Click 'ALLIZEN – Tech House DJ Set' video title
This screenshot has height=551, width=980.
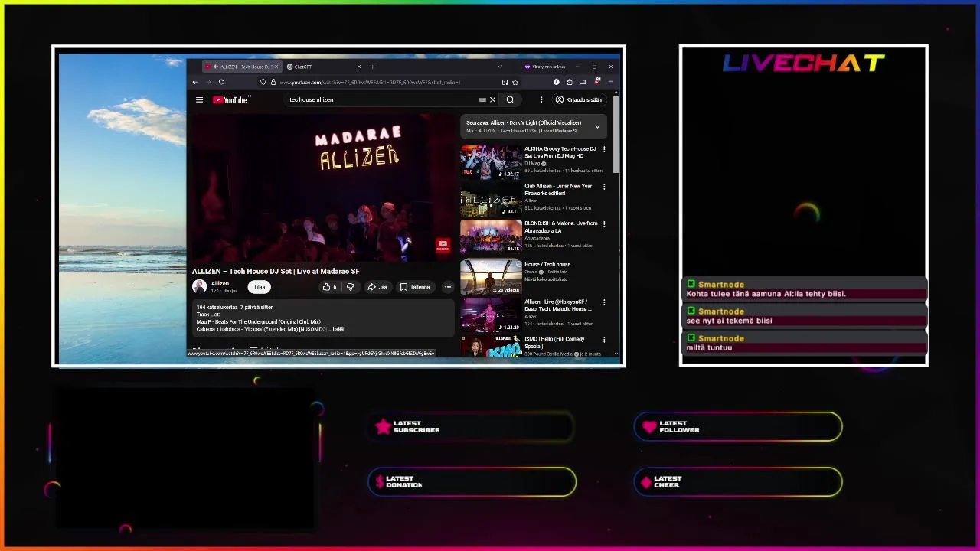276,271
